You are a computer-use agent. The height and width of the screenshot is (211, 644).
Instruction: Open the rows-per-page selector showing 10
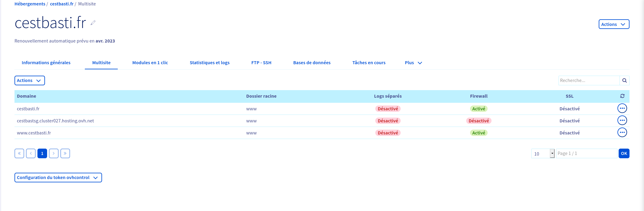(x=543, y=153)
